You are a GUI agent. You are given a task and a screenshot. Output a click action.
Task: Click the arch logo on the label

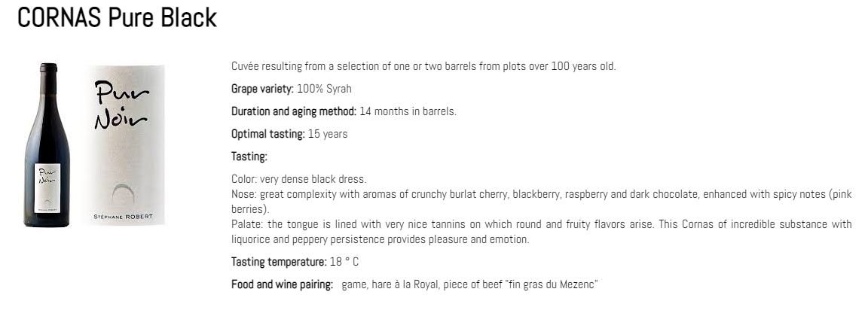click(x=123, y=195)
